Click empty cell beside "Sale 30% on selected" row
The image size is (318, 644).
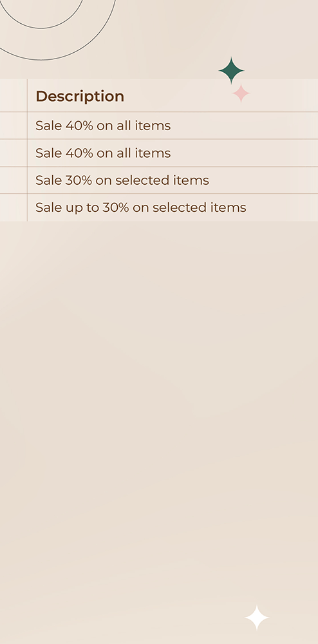[14, 180]
